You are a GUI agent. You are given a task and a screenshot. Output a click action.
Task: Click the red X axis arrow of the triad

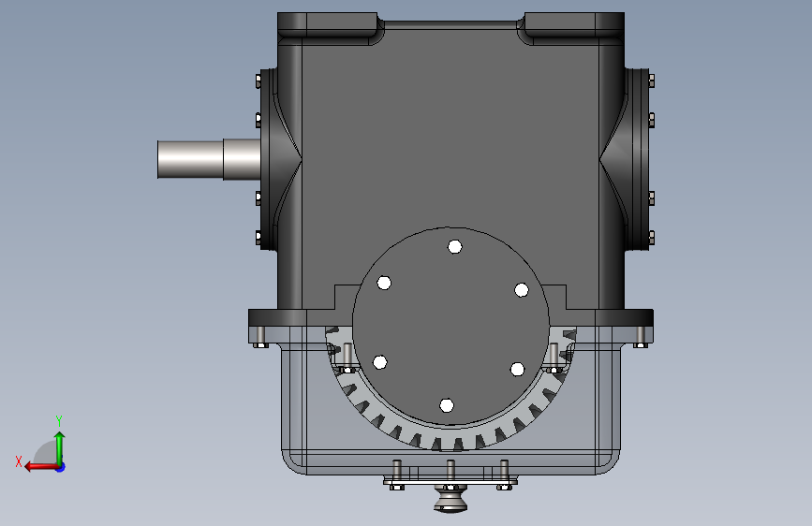coord(40,467)
